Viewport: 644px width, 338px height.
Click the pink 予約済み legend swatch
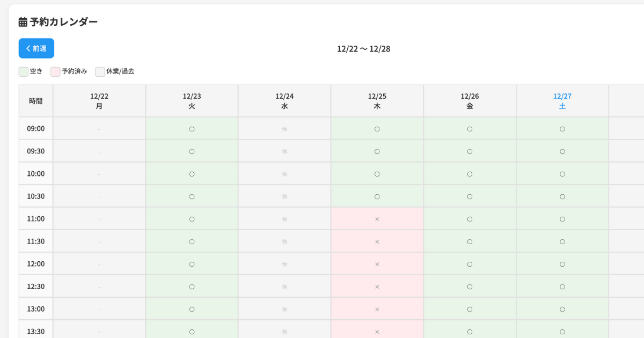(55, 71)
